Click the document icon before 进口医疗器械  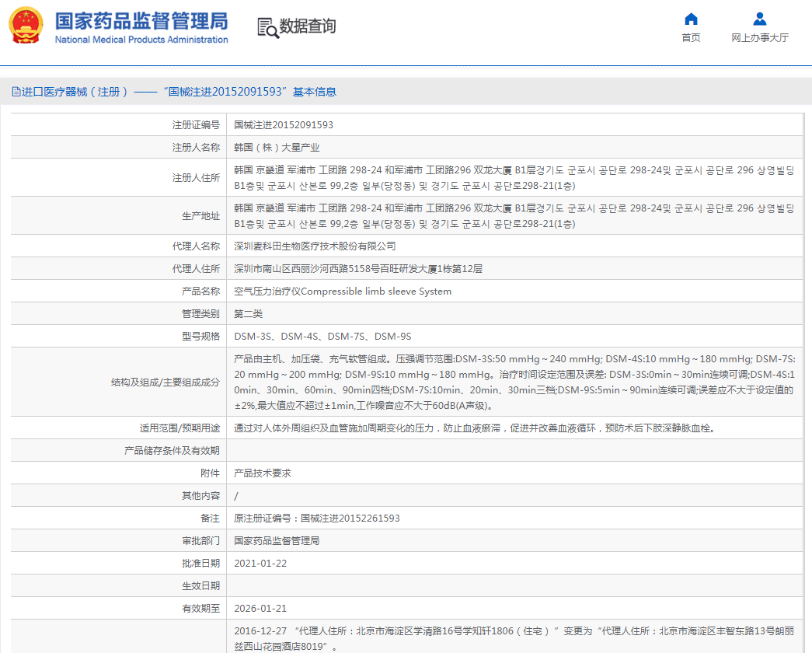click(x=16, y=92)
